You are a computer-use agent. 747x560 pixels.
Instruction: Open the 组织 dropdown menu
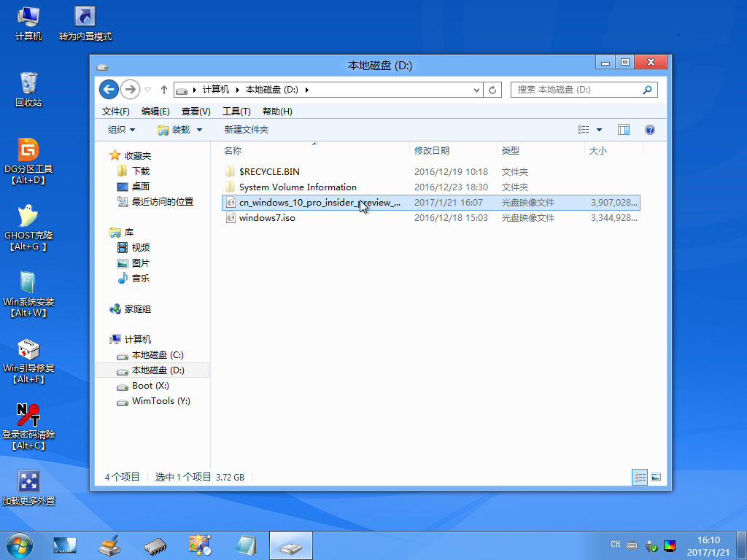[x=122, y=130]
